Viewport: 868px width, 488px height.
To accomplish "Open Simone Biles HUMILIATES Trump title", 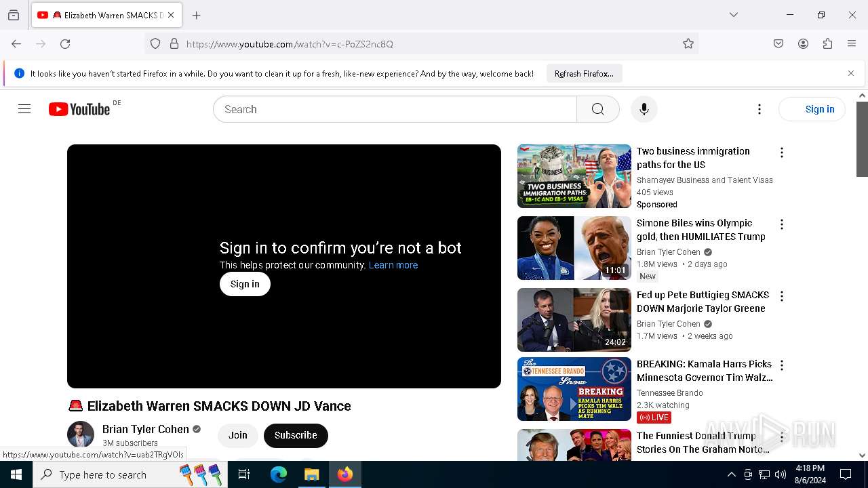I will point(701,230).
